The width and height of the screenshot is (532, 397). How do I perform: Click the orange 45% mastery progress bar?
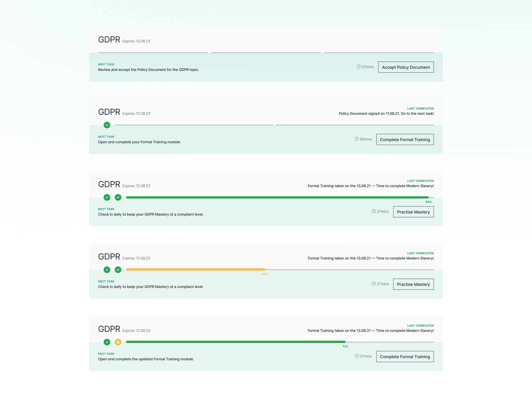[x=195, y=270]
